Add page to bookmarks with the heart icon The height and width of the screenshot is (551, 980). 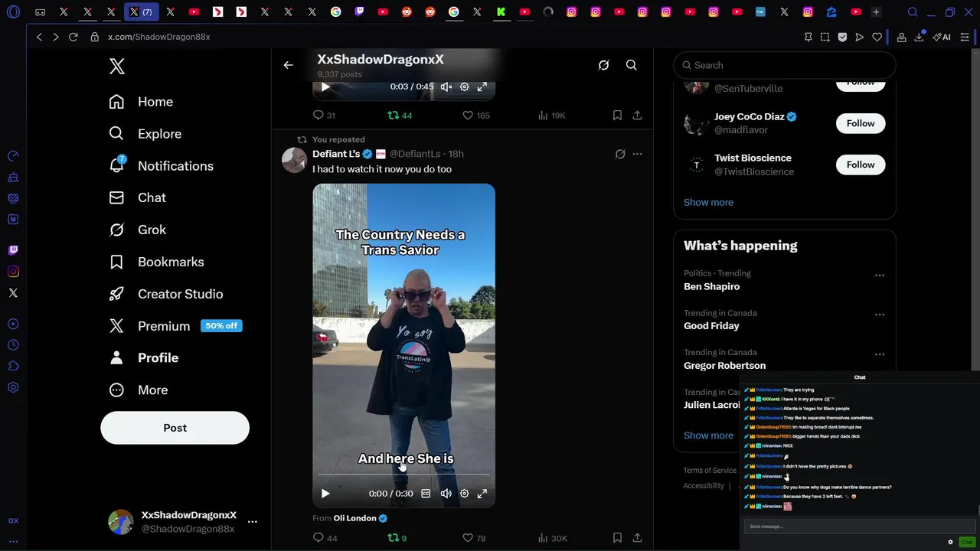coord(877,37)
